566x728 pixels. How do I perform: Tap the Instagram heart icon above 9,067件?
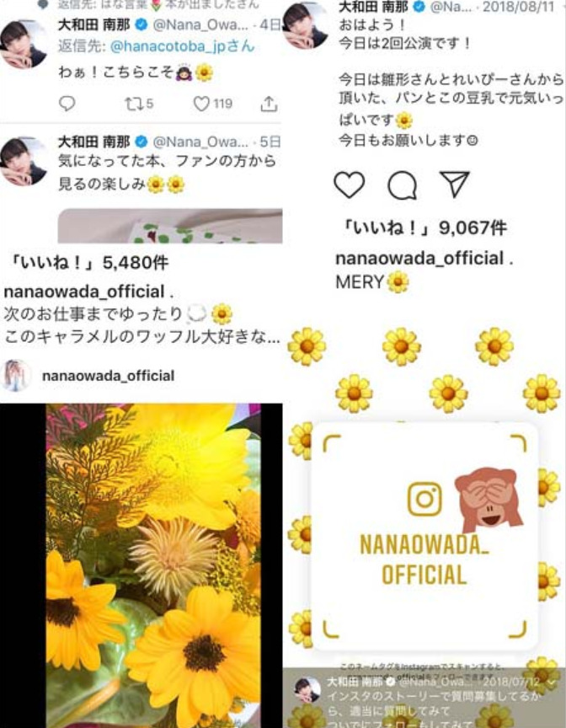(x=350, y=185)
